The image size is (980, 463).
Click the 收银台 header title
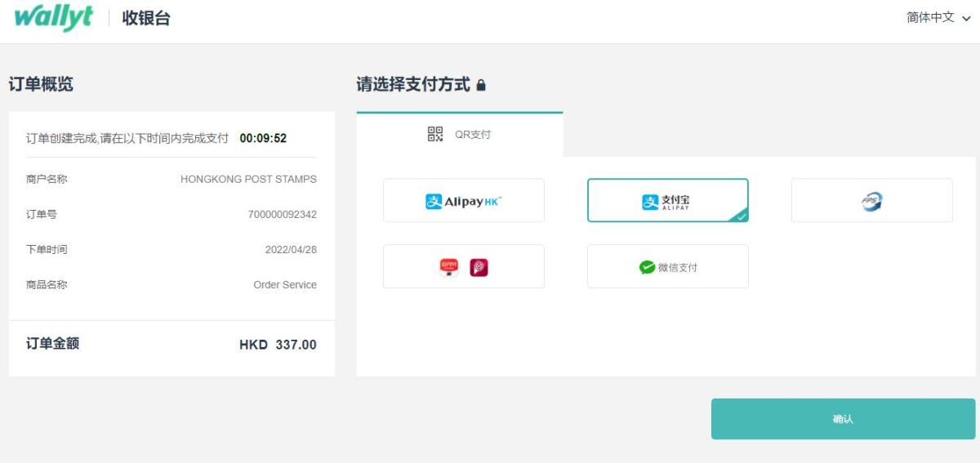pos(146,18)
